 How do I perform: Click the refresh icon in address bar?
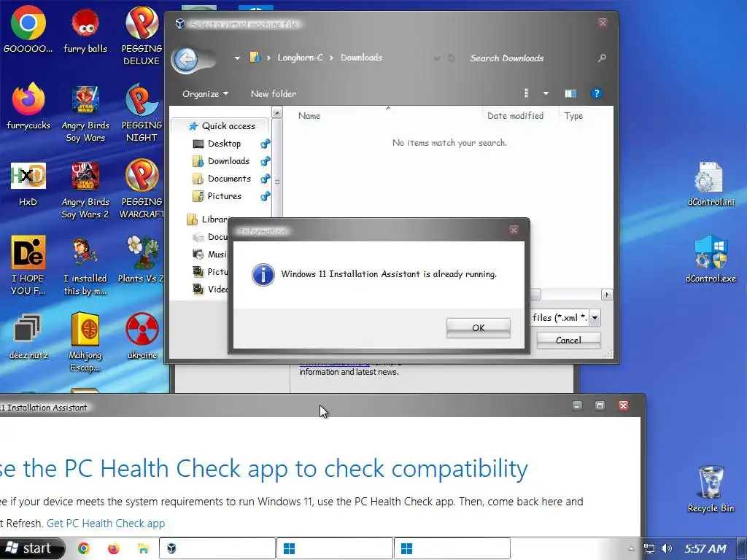452,58
